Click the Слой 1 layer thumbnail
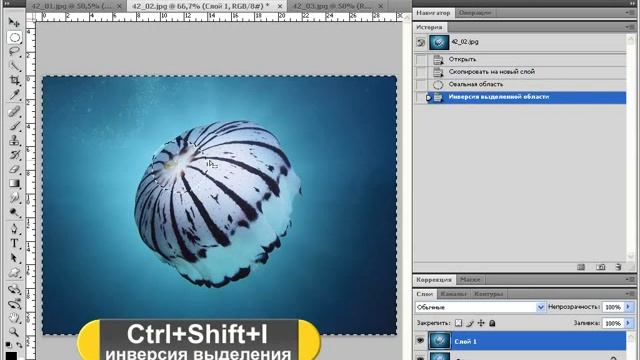 click(x=440, y=341)
